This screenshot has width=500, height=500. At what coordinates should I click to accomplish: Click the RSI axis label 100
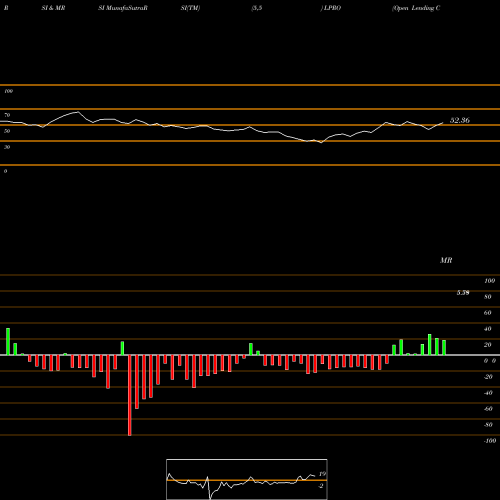[8, 91]
